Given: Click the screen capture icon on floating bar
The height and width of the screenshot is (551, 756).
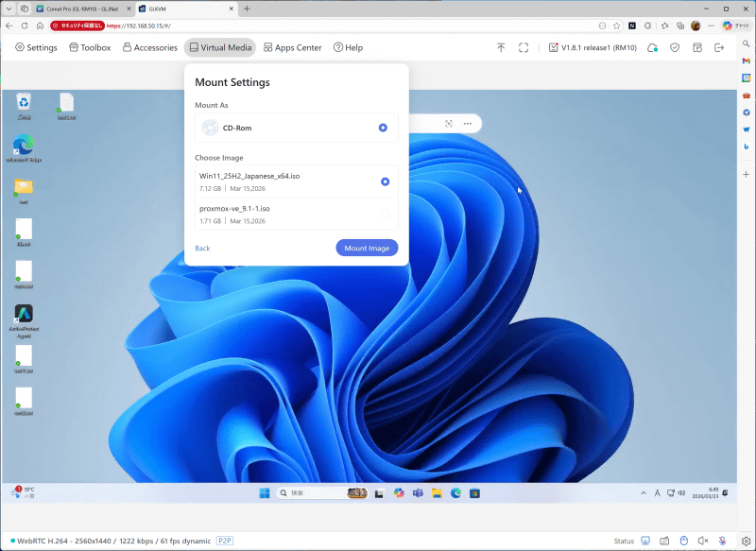Looking at the screenshot, I should [448, 124].
